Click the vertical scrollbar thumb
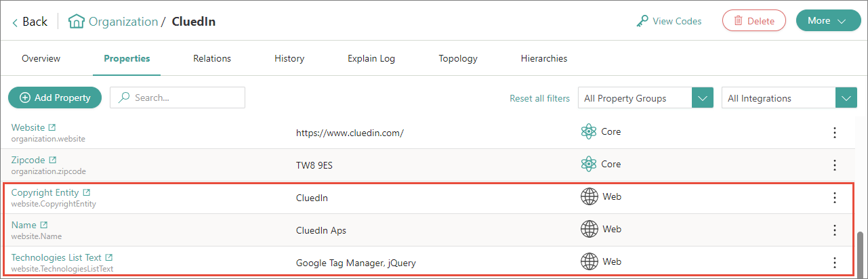The image size is (868, 279). [861, 252]
